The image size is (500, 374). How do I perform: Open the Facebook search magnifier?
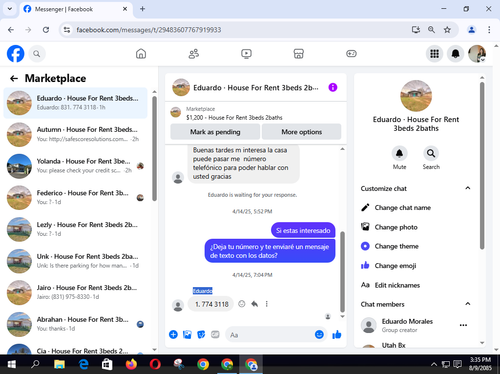(37, 54)
